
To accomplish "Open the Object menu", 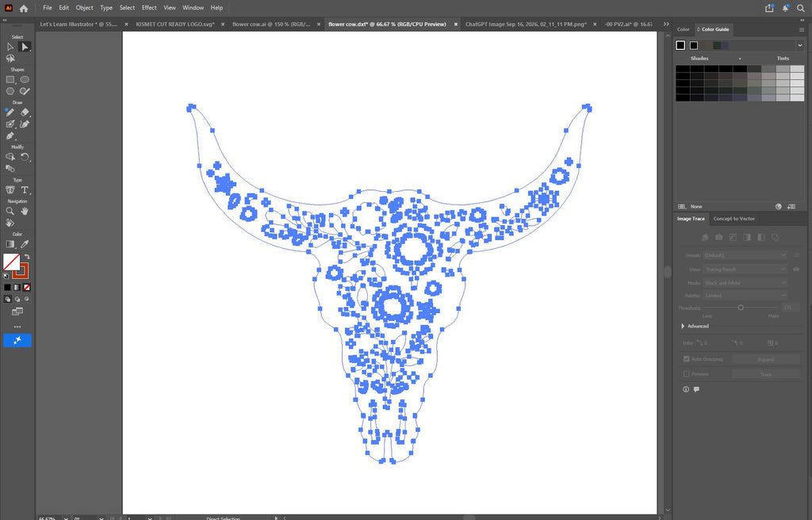I will click(84, 8).
